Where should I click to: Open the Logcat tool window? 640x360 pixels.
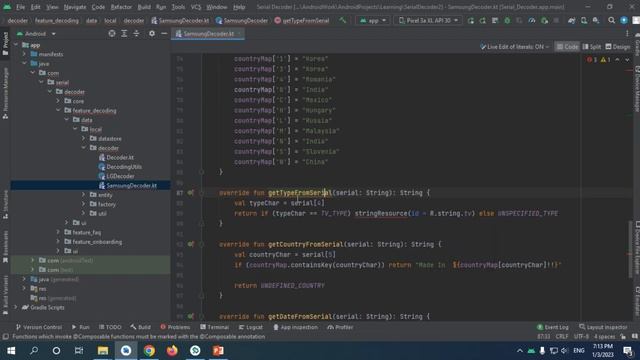pos(251,327)
